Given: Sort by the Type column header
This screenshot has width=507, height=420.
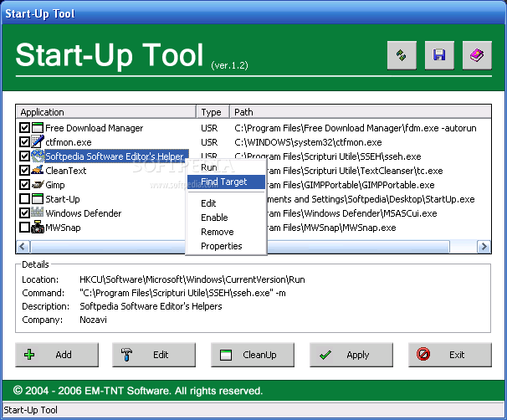Looking at the screenshot, I should (213, 112).
